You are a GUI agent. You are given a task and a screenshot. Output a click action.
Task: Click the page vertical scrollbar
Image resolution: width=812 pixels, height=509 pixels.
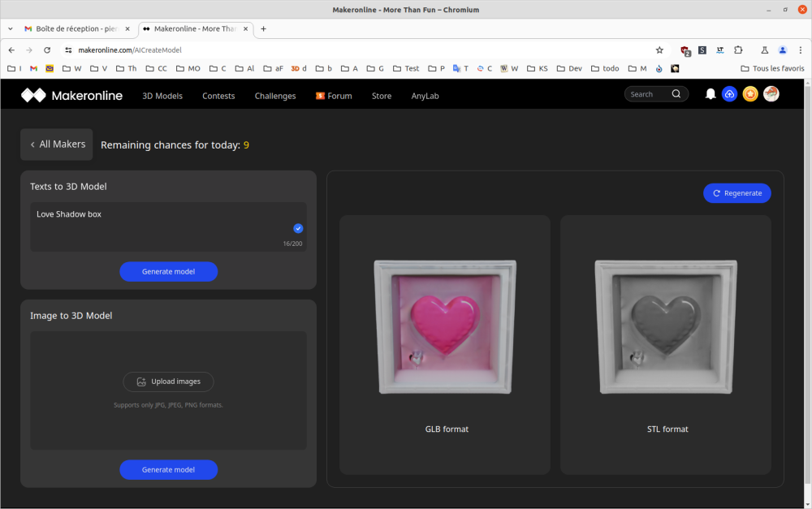[x=807, y=285]
